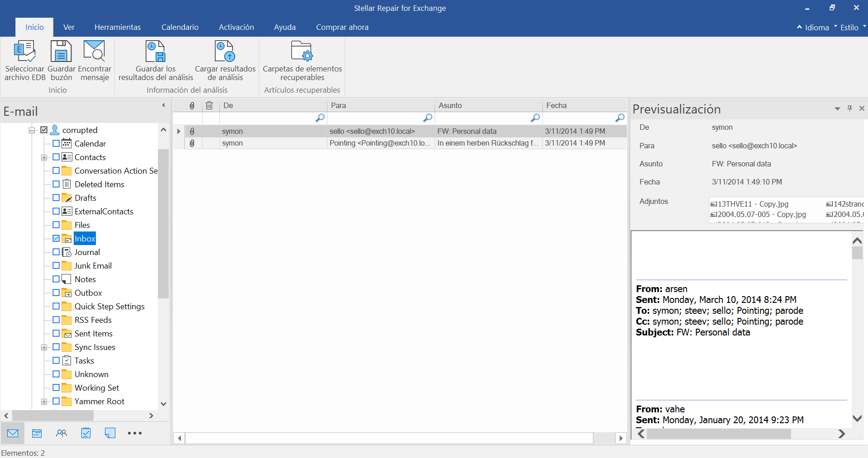Image resolution: width=868 pixels, height=458 pixels.
Task: Switch to Notes view in bottom navigation
Action: coord(110,433)
